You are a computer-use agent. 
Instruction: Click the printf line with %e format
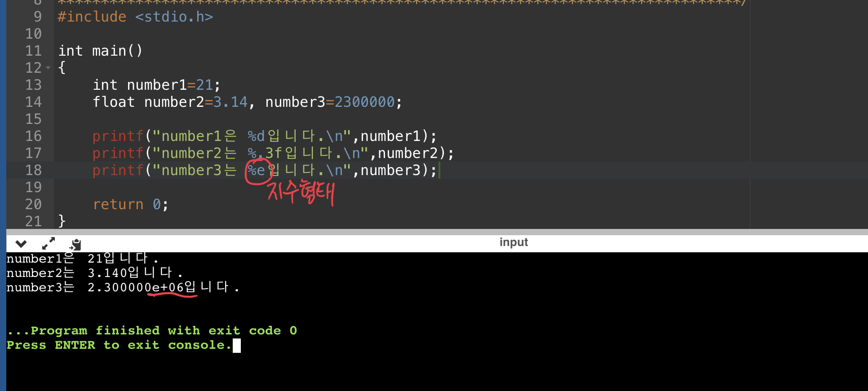264,170
